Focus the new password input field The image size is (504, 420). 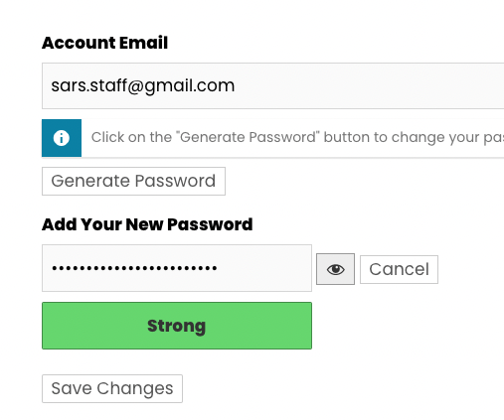pos(177,268)
